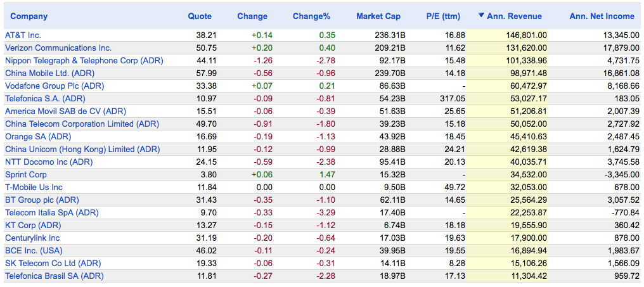Viewport: 644px width, 287px height.
Task: Open America Movil SAB de CV link
Action: pos(65,112)
